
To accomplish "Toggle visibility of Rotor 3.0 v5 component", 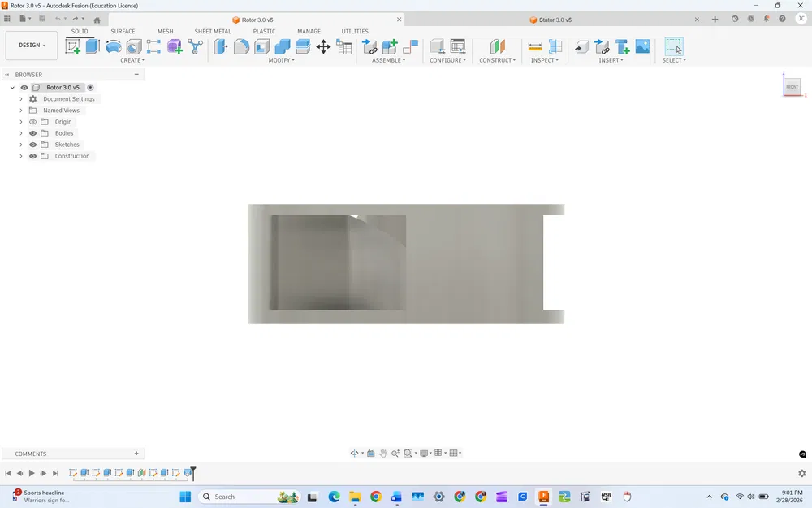I will point(24,88).
